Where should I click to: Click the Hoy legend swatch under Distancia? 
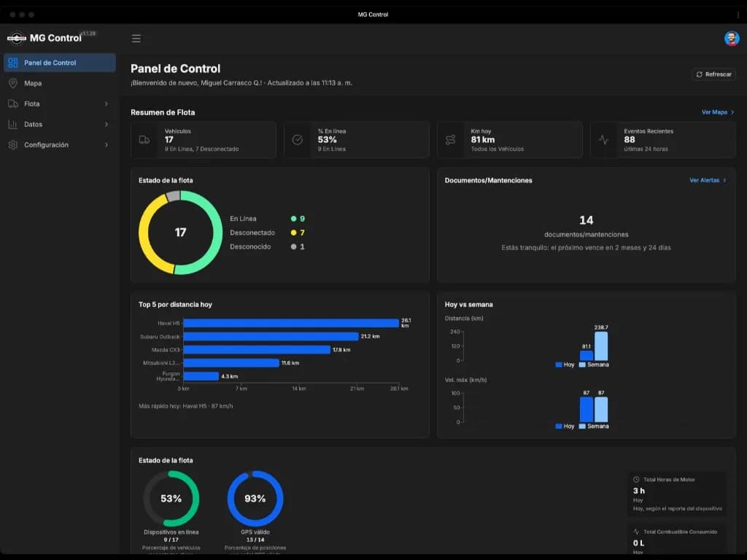point(559,365)
